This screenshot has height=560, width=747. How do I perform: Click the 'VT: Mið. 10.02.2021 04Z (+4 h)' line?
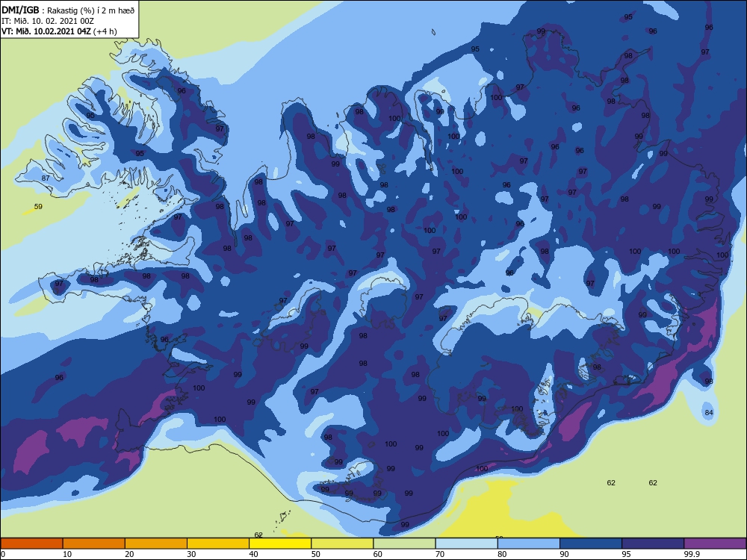(59, 31)
